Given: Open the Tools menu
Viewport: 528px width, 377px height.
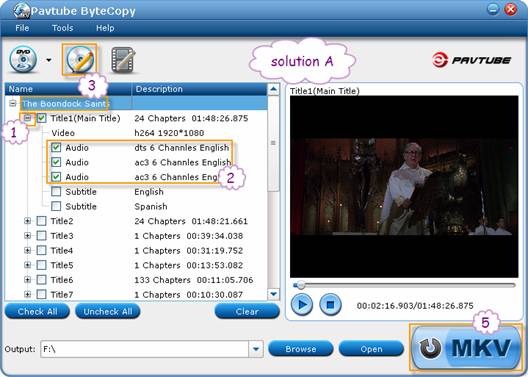Looking at the screenshot, I should pyautogui.click(x=63, y=28).
